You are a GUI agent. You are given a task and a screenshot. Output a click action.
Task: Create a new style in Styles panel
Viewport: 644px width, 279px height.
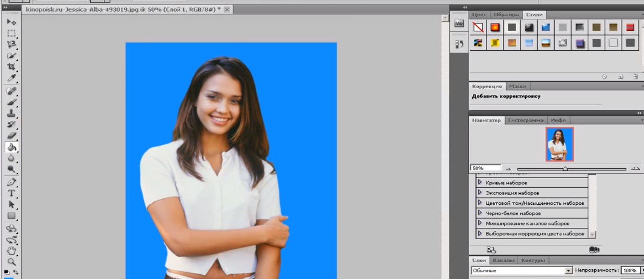(x=620, y=77)
